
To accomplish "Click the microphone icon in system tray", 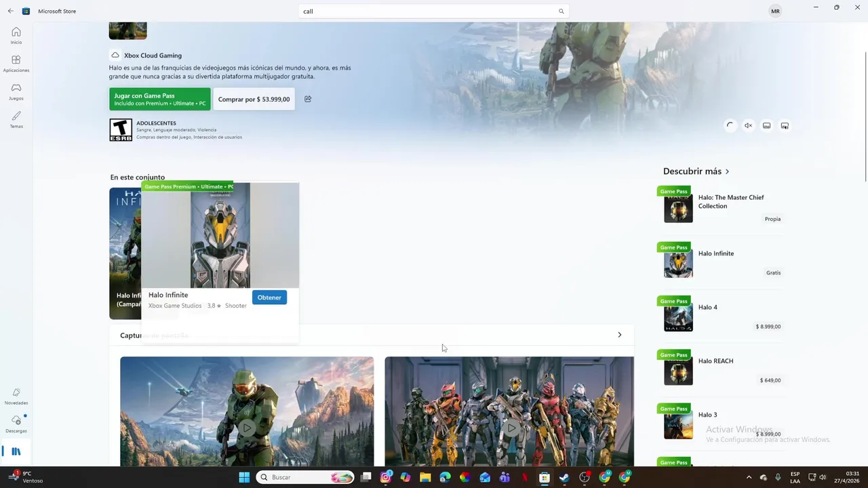I will 778,477.
